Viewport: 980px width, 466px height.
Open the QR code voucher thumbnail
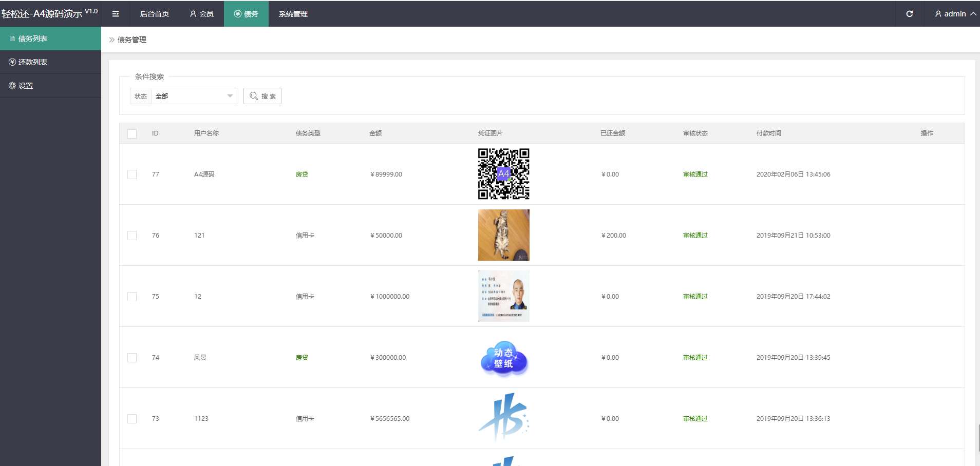[503, 174]
